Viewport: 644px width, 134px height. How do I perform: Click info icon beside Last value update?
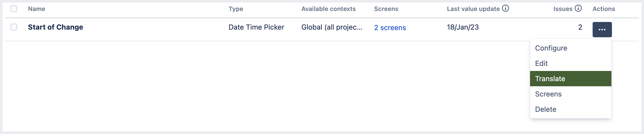pyautogui.click(x=505, y=8)
